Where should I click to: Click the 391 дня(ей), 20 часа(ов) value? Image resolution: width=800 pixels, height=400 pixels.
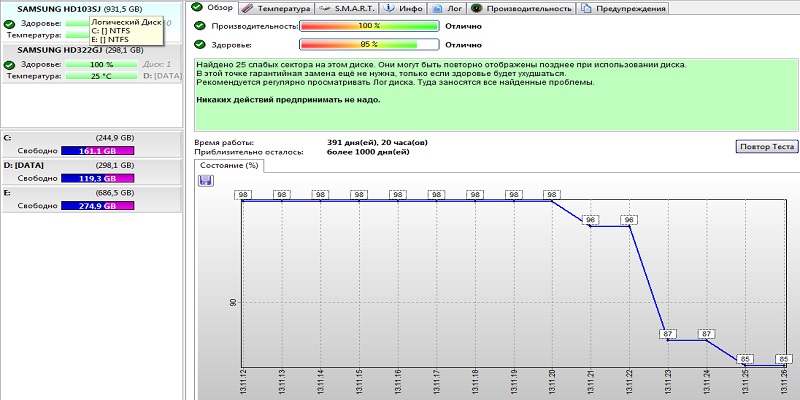point(377,142)
